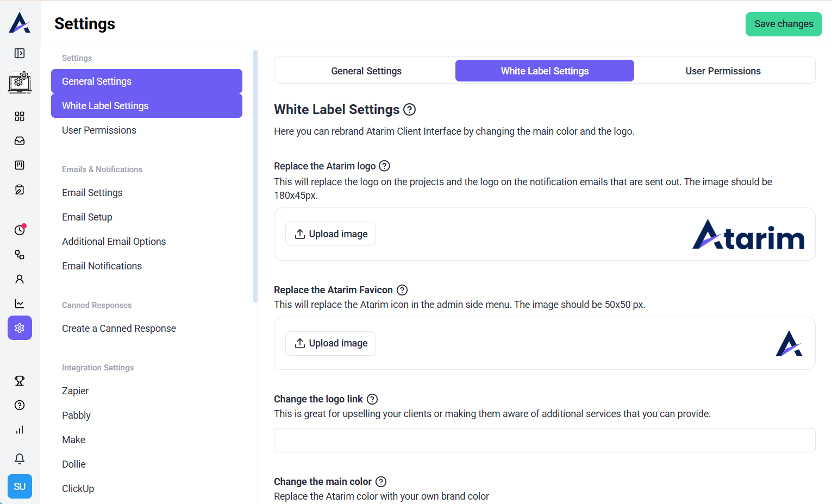Toggle the sidebar collapse panel icon

(20, 53)
